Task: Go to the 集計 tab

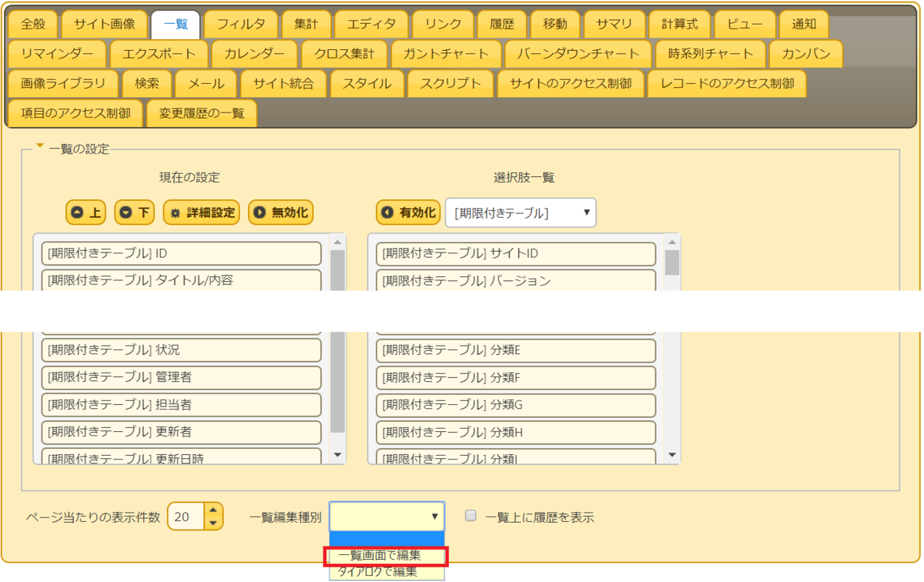Action: click(x=306, y=24)
